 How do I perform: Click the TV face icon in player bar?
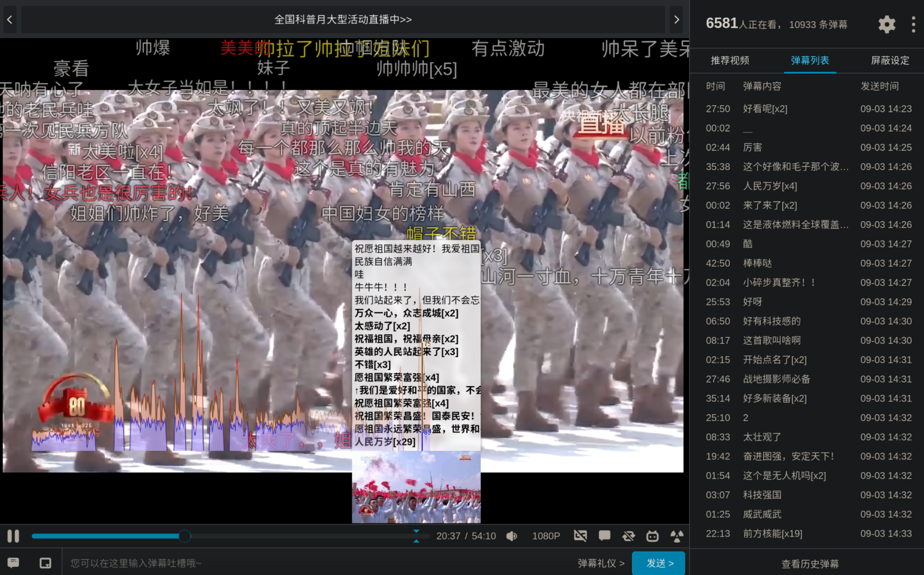[x=653, y=536]
